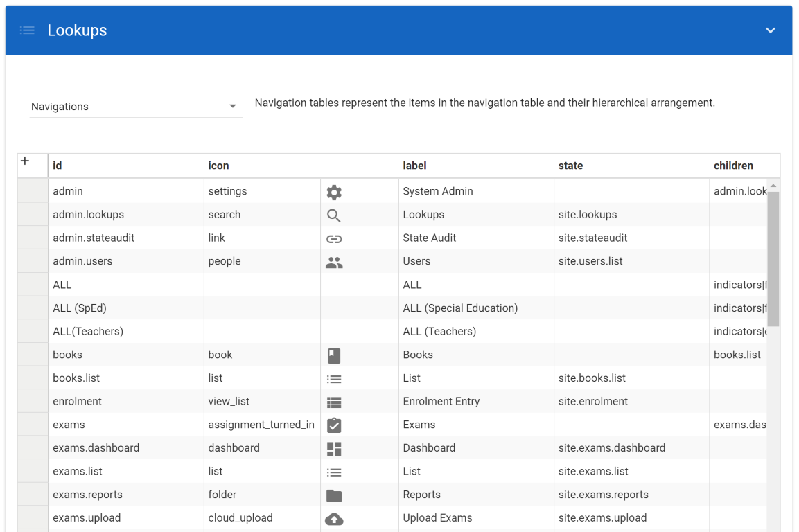Click the settings gear icon in admin row

[334, 193]
